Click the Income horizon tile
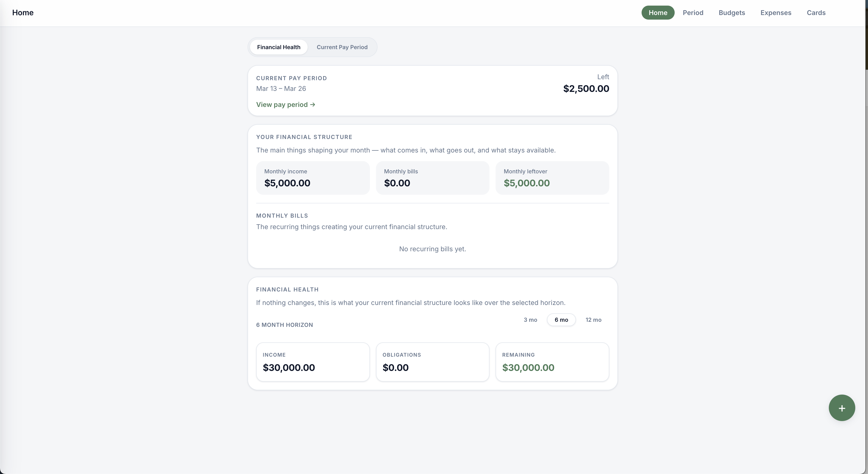 (x=313, y=362)
